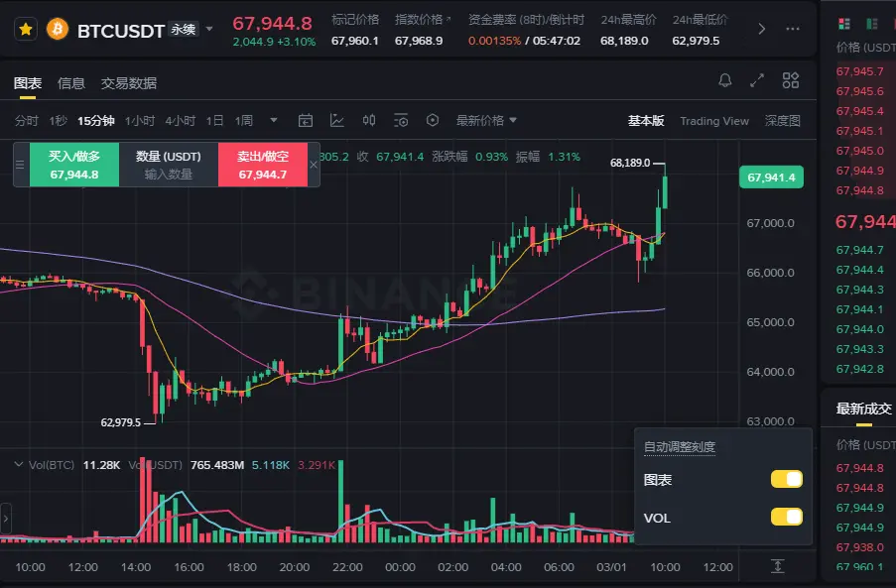Switch to the 信息 tab
This screenshot has width=896, height=588.
[71, 83]
